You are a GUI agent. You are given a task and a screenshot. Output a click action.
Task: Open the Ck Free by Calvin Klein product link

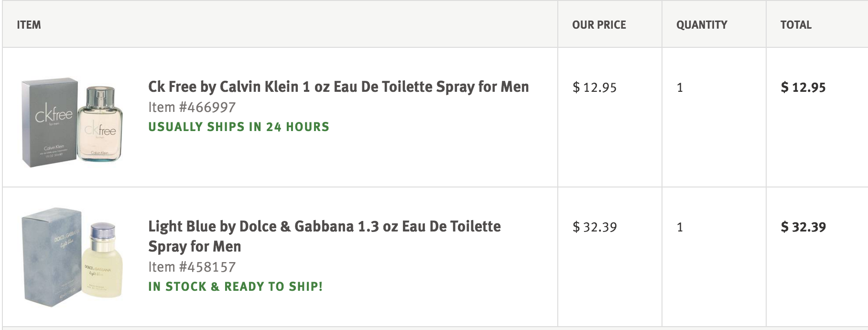click(x=338, y=87)
